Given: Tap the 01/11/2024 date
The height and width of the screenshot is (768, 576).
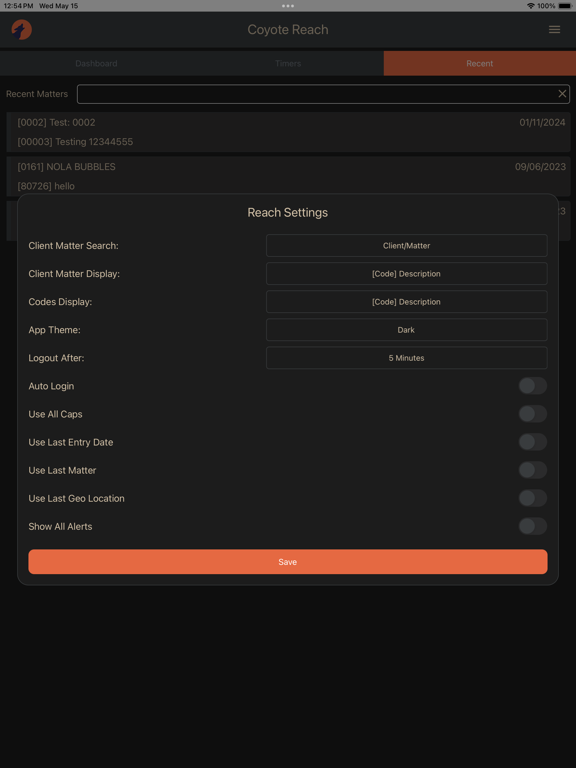Looking at the screenshot, I should coord(542,122).
